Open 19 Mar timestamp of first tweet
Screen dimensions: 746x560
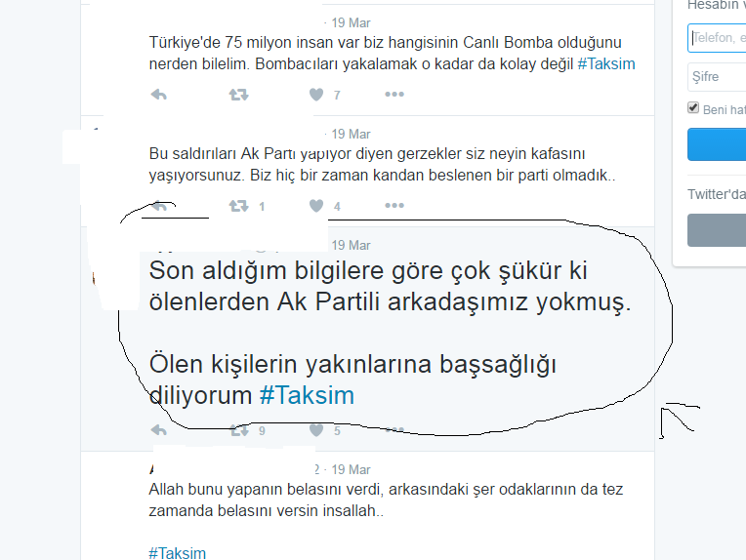click(351, 22)
